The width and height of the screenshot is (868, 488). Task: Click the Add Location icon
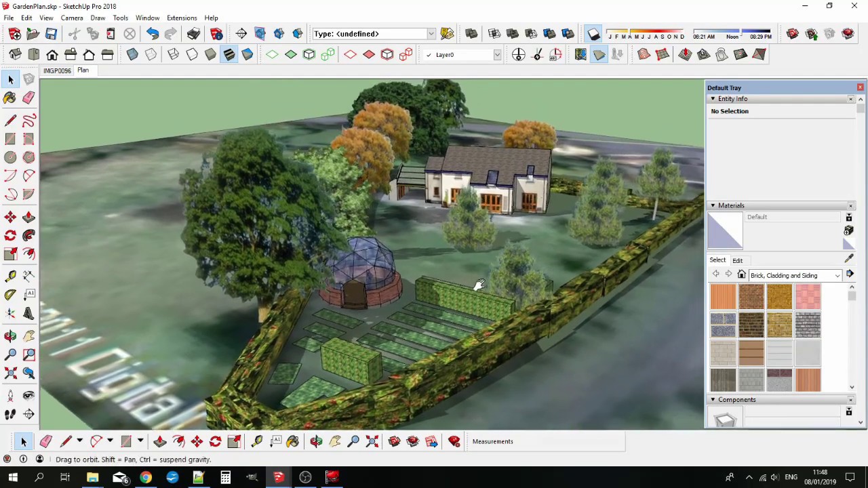(x=580, y=55)
